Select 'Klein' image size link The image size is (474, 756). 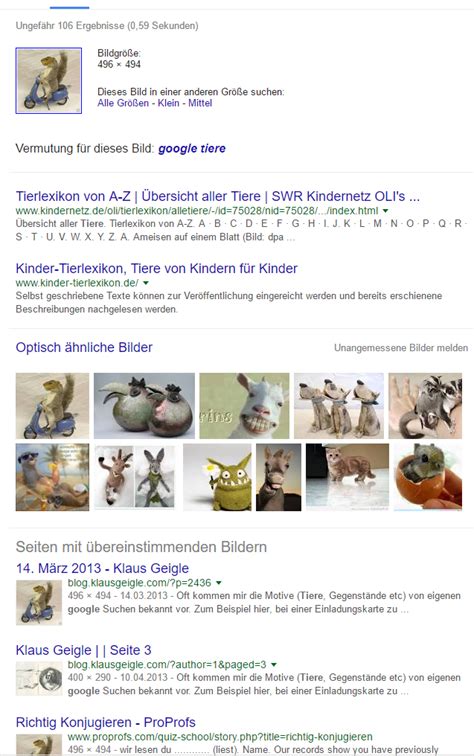(168, 103)
